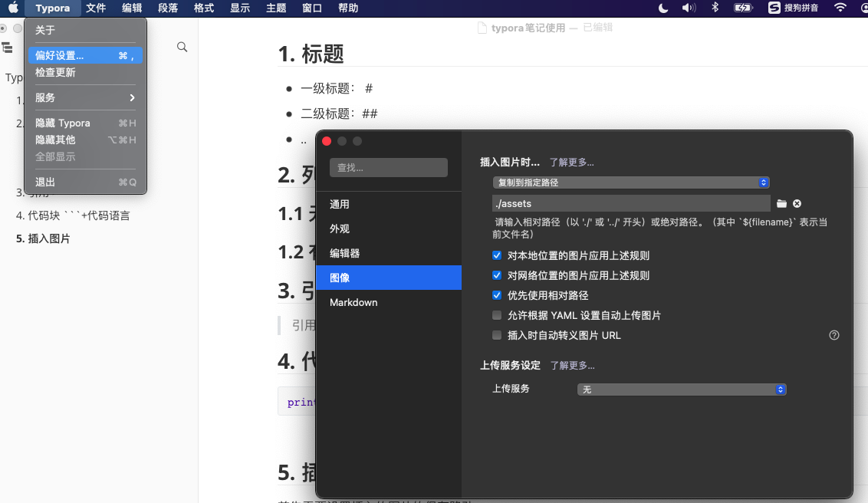Open the volume control in menu bar
Image resolution: width=868 pixels, height=503 pixels.
pyautogui.click(x=689, y=8)
